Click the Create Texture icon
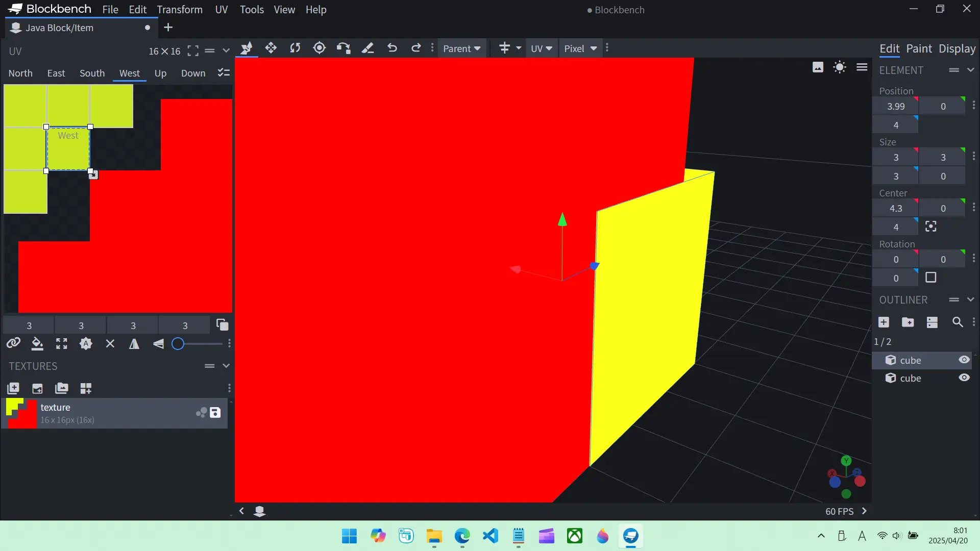980x551 pixels. (37, 388)
